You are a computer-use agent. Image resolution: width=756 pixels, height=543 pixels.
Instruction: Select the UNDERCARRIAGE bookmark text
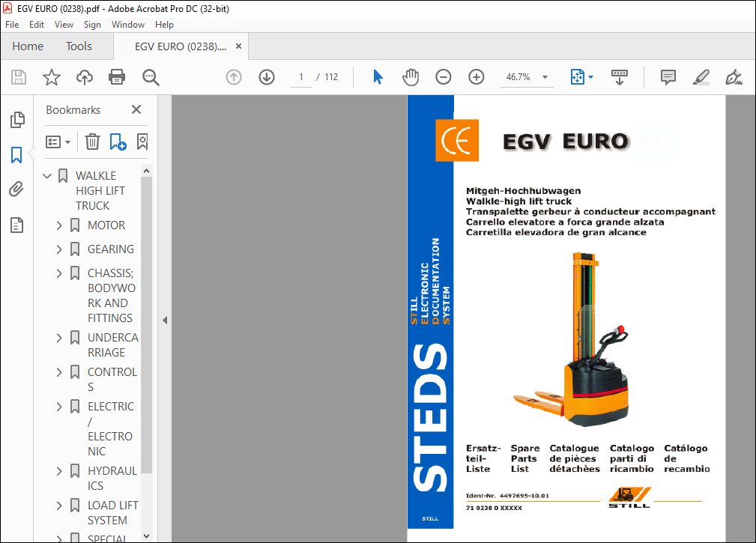click(x=113, y=345)
